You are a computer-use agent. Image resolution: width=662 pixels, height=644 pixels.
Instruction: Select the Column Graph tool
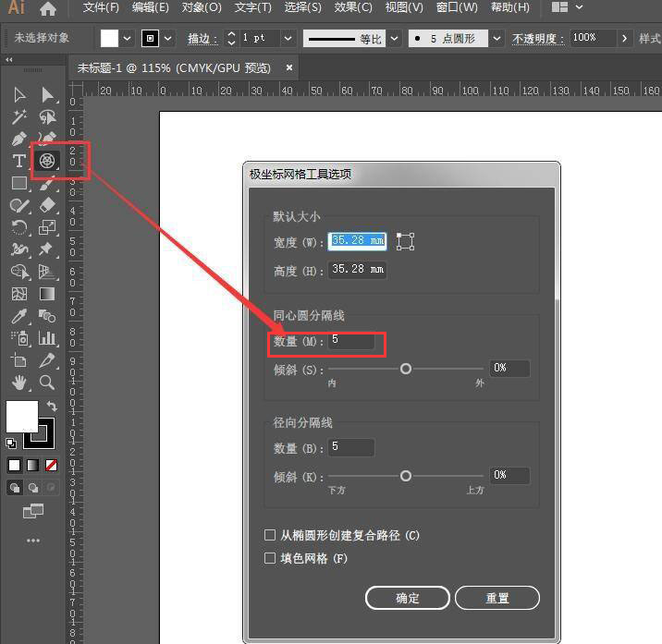pyautogui.click(x=47, y=338)
